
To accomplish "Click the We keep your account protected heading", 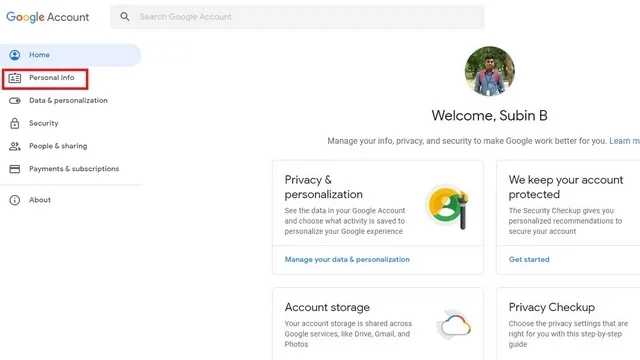I will tap(566, 187).
